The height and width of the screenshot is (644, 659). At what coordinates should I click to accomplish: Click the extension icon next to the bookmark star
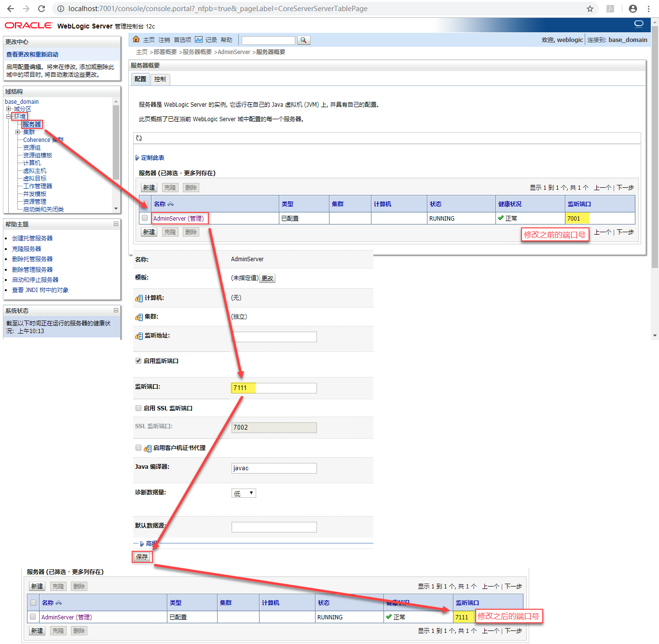pos(610,9)
